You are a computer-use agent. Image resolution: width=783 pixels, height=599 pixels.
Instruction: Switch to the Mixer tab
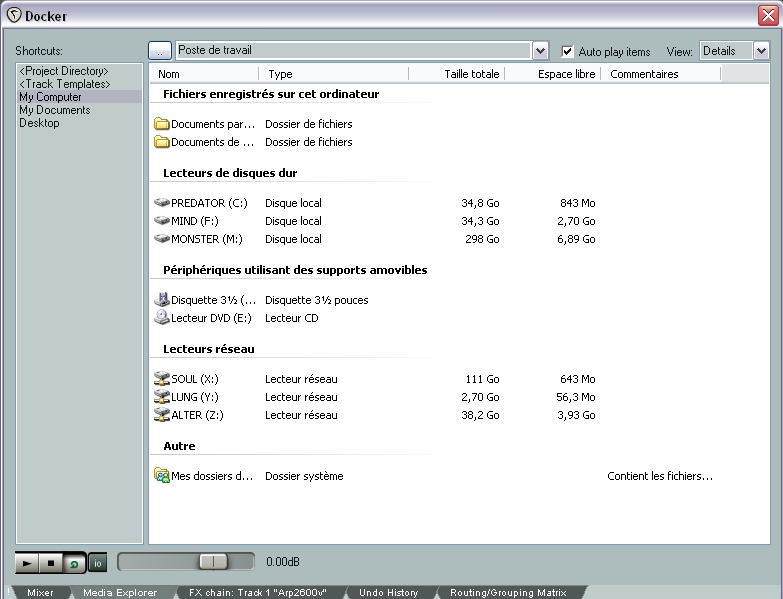(40, 593)
